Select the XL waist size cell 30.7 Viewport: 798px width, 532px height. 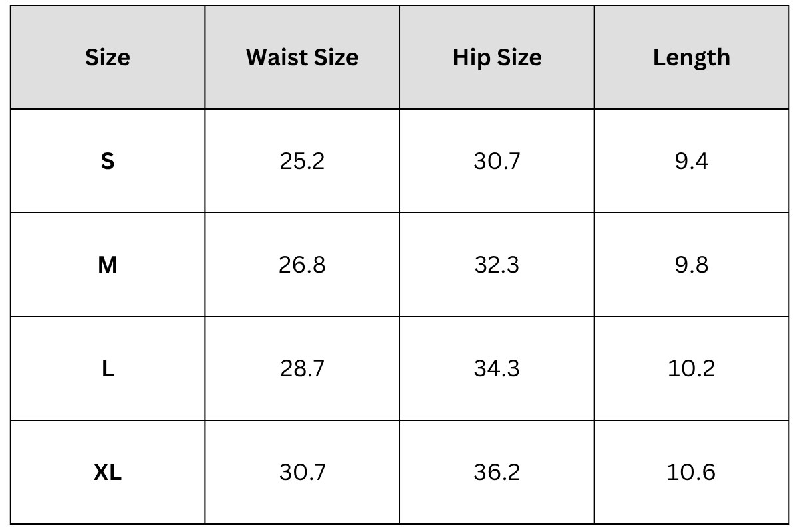tap(302, 472)
